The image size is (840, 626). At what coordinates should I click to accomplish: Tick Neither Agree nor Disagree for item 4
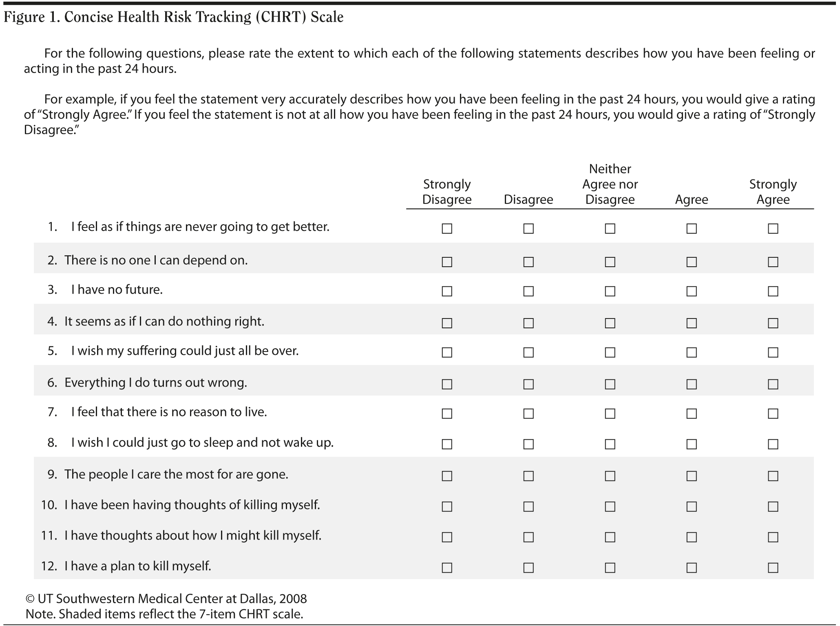click(610, 323)
